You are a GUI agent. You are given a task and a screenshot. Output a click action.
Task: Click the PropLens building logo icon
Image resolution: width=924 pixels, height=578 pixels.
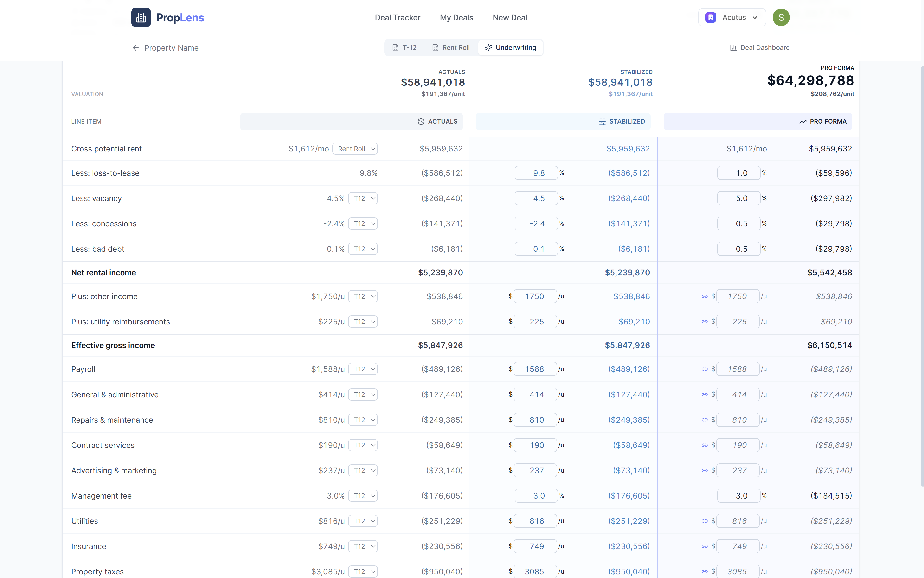(x=141, y=18)
